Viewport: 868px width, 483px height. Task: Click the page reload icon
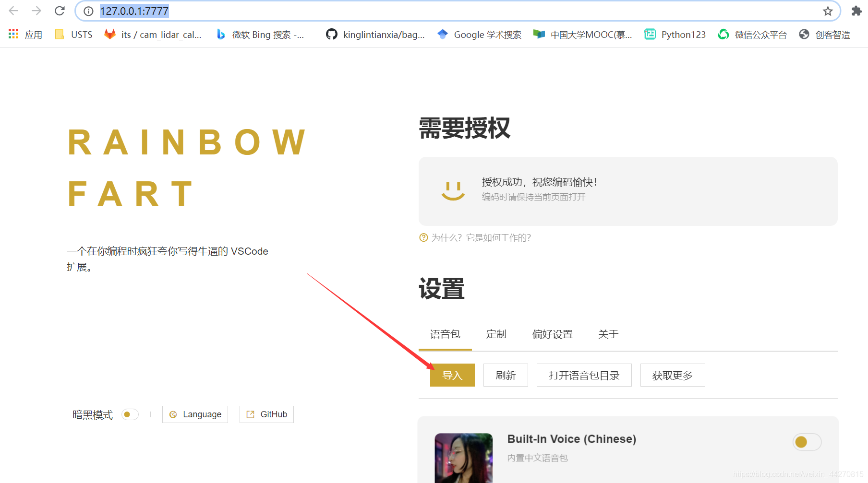(x=59, y=11)
